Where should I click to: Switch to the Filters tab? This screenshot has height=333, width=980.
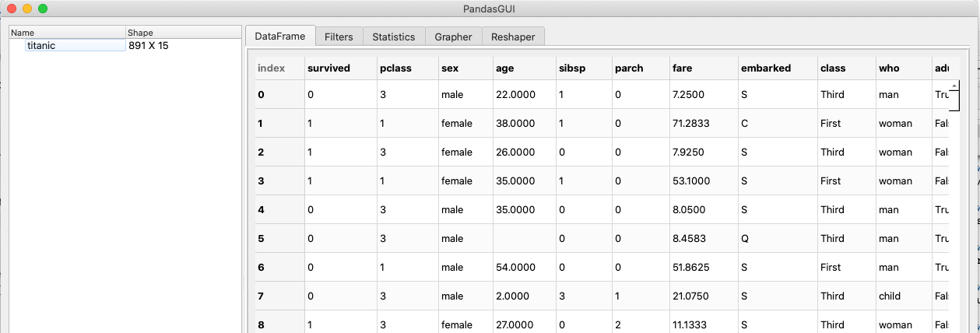(x=339, y=37)
